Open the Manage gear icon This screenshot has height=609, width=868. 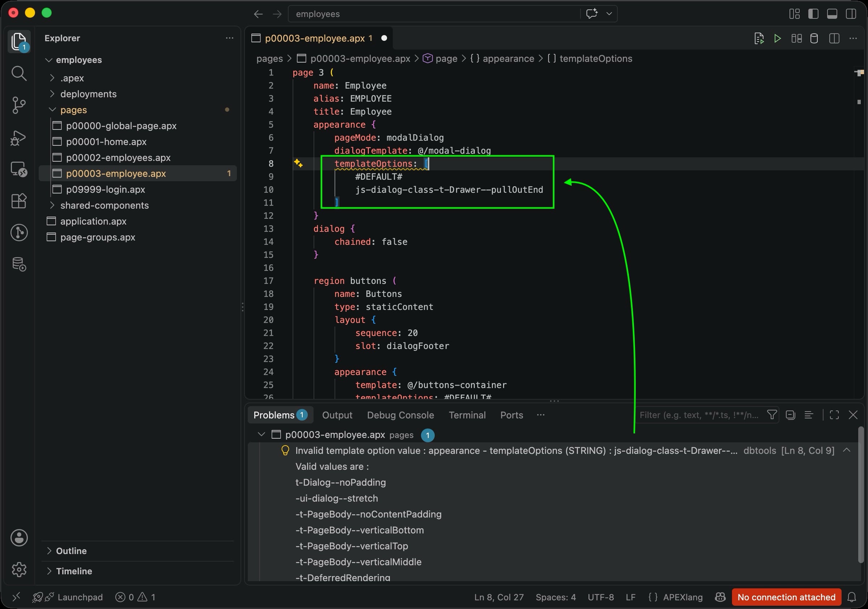tap(18, 569)
